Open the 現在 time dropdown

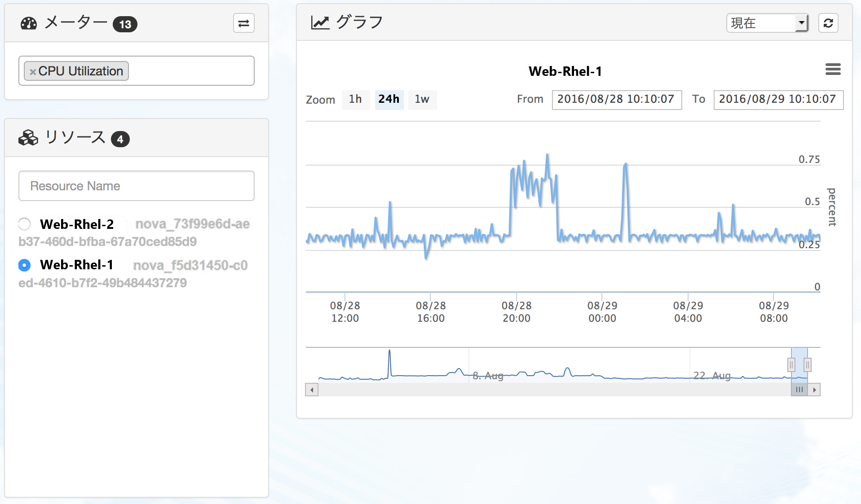click(767, 23)
